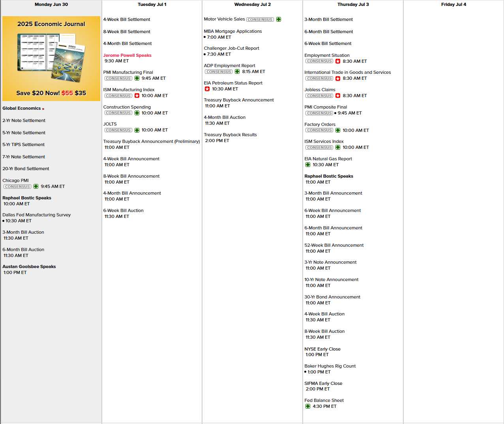Select the Friday Jul 4 column header

[453, 4]
